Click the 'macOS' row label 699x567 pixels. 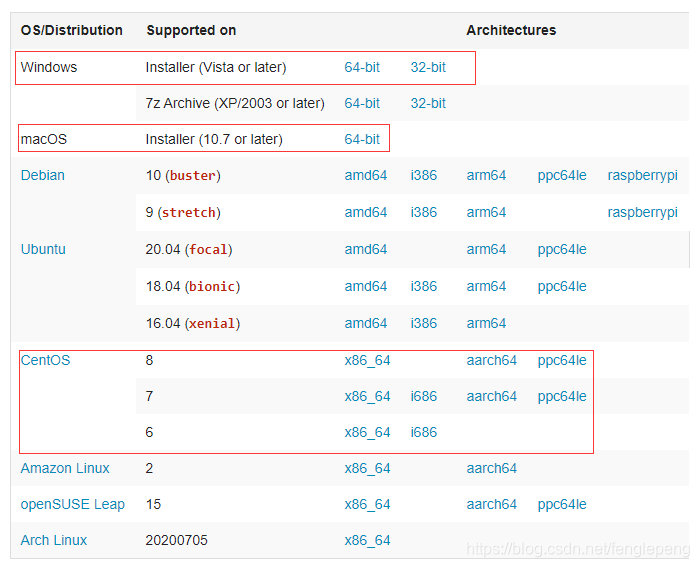44,140
